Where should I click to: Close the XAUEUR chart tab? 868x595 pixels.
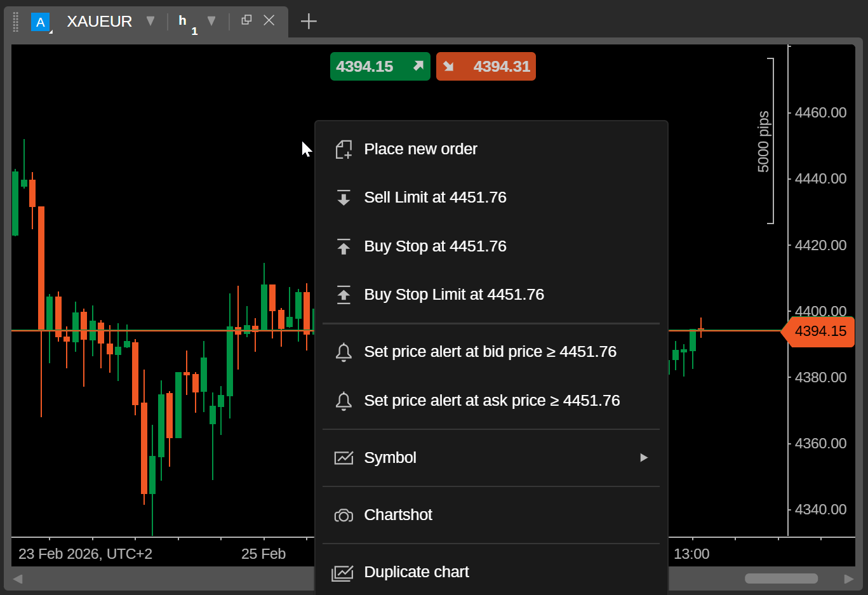point(269,20)
